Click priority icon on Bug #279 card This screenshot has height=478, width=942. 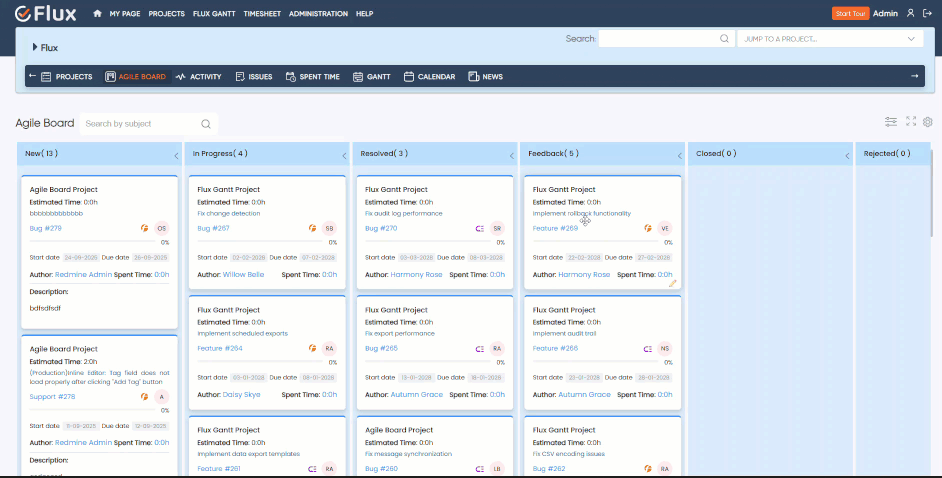144,228
